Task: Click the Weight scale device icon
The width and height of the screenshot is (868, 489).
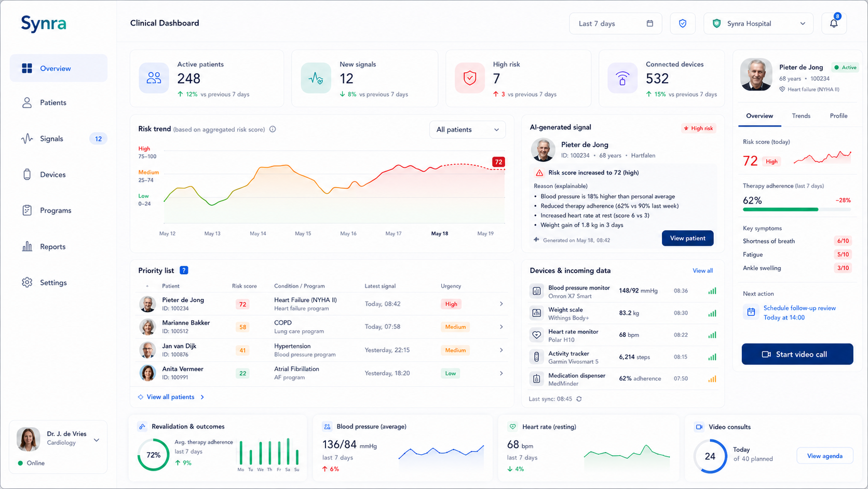Action: click(536, 313)
